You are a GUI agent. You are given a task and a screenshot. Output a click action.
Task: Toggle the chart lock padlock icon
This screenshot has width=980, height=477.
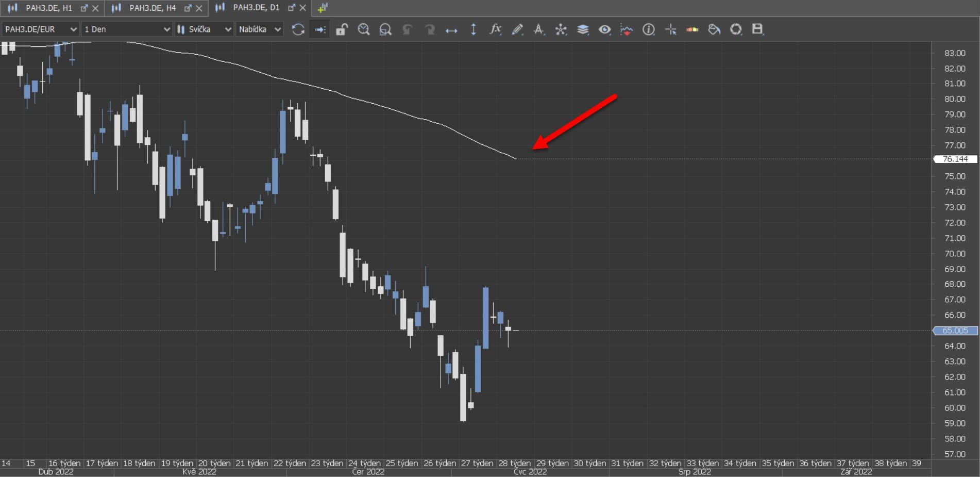click(342, 29)
